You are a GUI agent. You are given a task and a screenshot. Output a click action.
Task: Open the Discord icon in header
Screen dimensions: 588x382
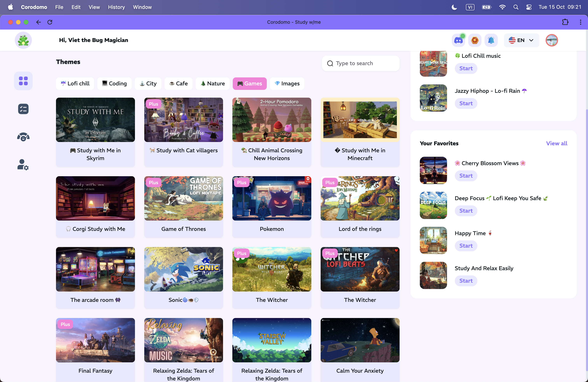point(458,40)
